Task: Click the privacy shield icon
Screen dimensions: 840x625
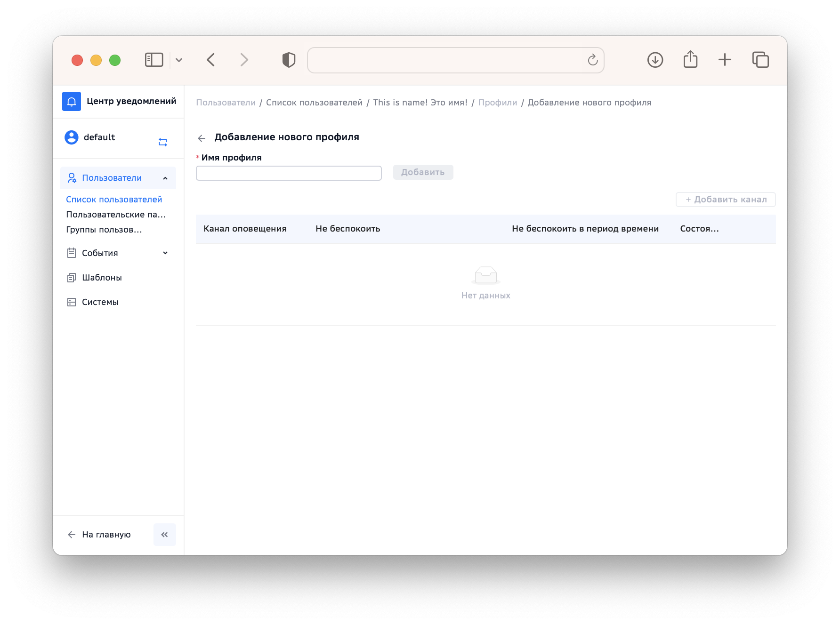Action: pyautogui.click(x=289, y=60)
